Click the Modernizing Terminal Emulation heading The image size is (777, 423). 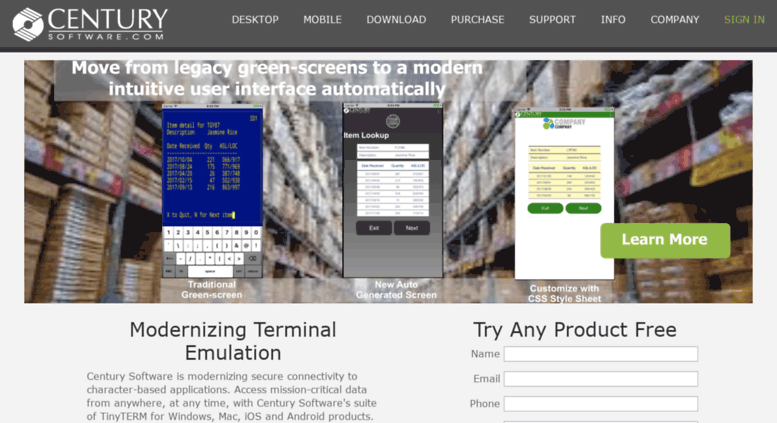tap(233, 341)
